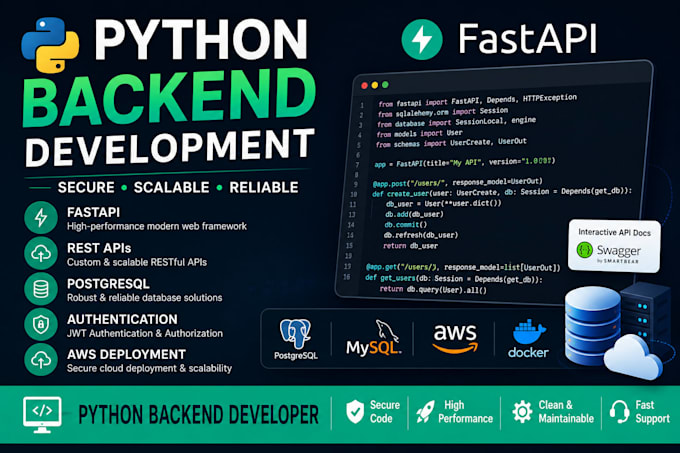
Task: Click 'High-performance modern web framework' text
Action: 157,226
